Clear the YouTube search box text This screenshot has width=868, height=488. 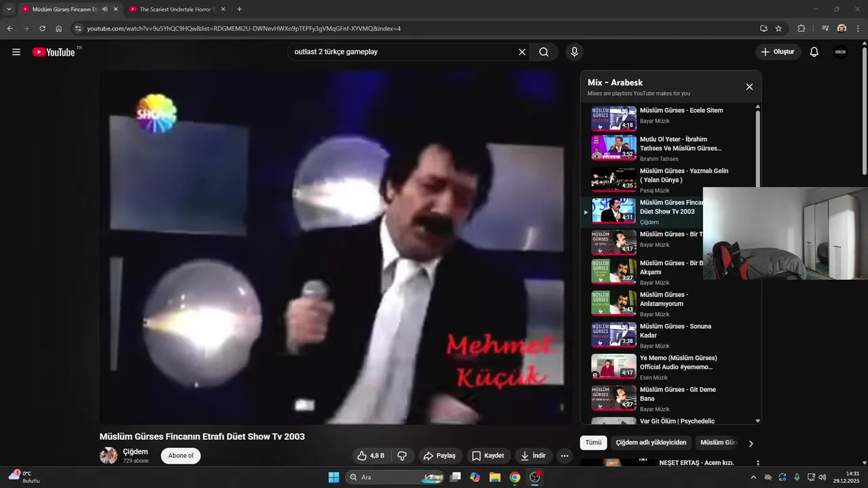point(522,52)
